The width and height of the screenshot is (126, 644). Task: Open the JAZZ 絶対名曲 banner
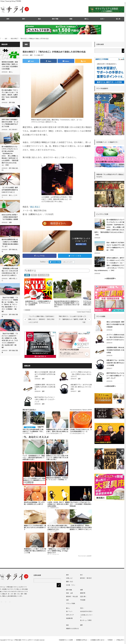pos(109,459)
